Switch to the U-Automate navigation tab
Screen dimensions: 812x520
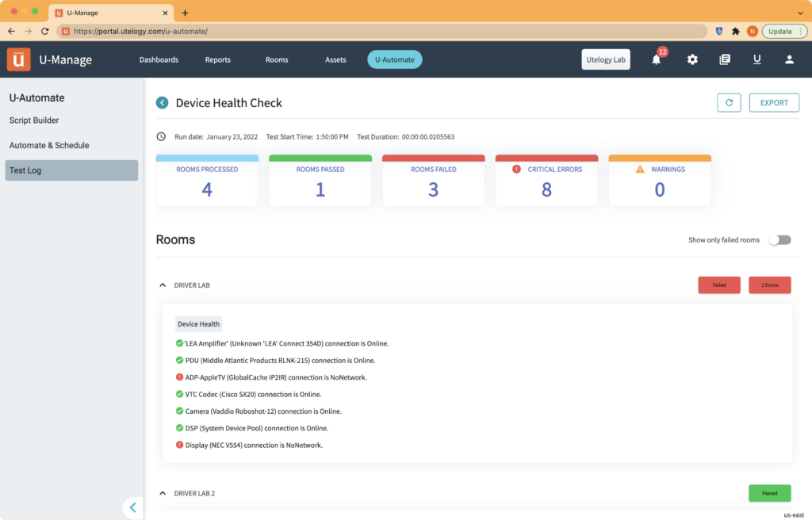[394, 59]
